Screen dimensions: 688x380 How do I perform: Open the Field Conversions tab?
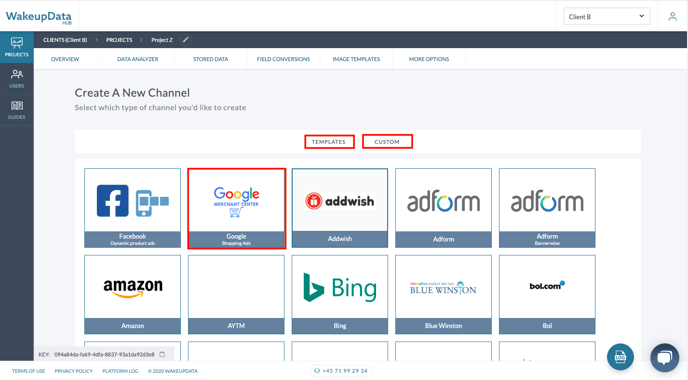tap(283, 59)
